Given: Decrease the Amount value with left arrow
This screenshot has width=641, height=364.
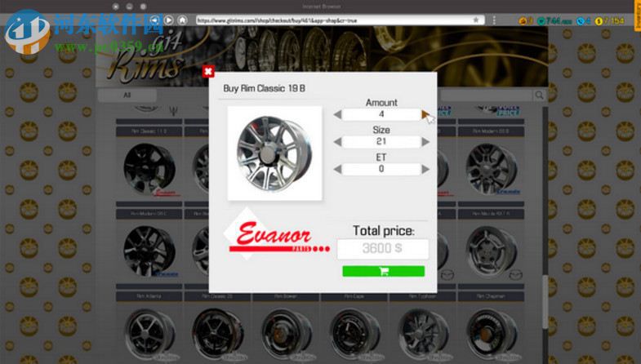Looking at the screenshot, I should click(x=337, y=115).
